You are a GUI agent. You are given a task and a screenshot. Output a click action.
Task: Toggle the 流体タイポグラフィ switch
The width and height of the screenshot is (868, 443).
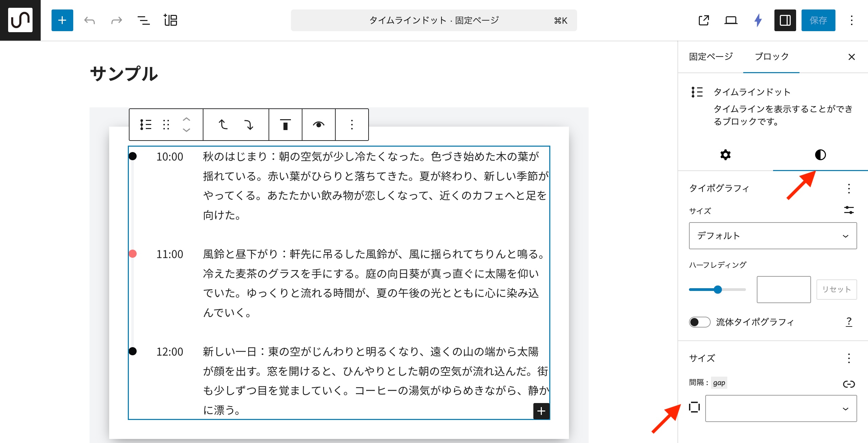coord(699,322)
